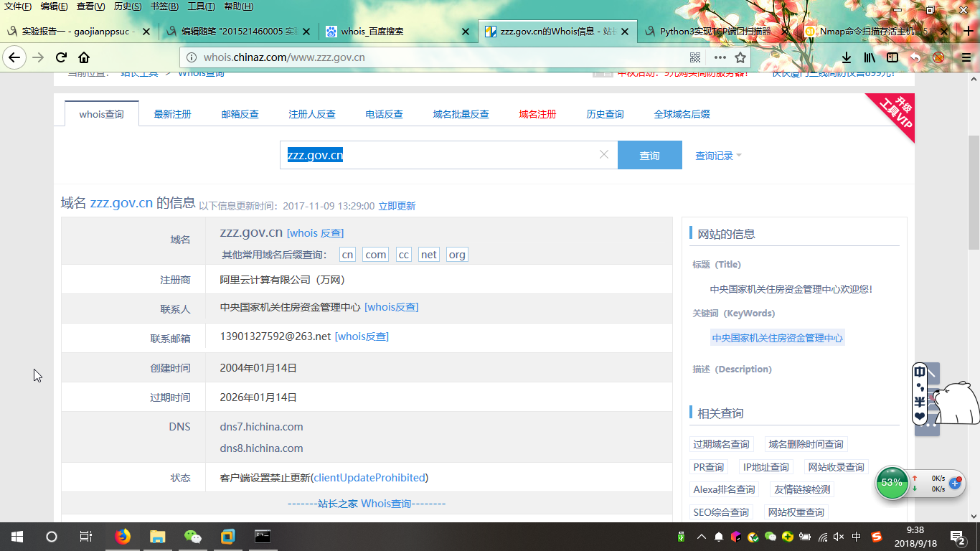Close the zzz.gov.cn Whois tab
Image resolution: width=980 pixels, height=551 pixels.
(625, 32)
